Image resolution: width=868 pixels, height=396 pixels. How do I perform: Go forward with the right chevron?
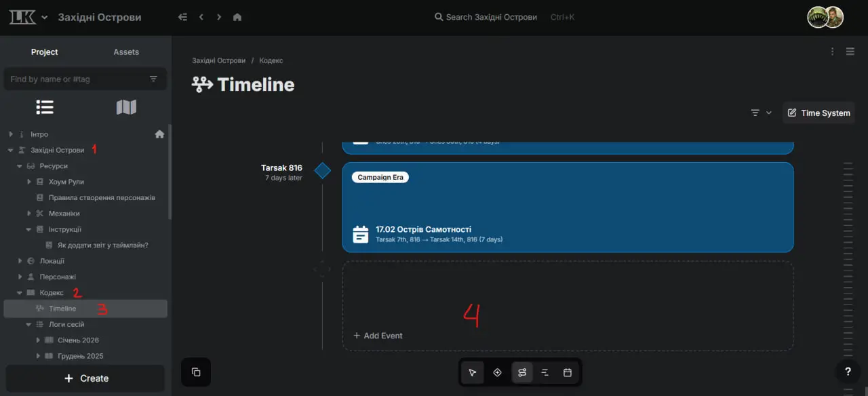pos(219,17)
